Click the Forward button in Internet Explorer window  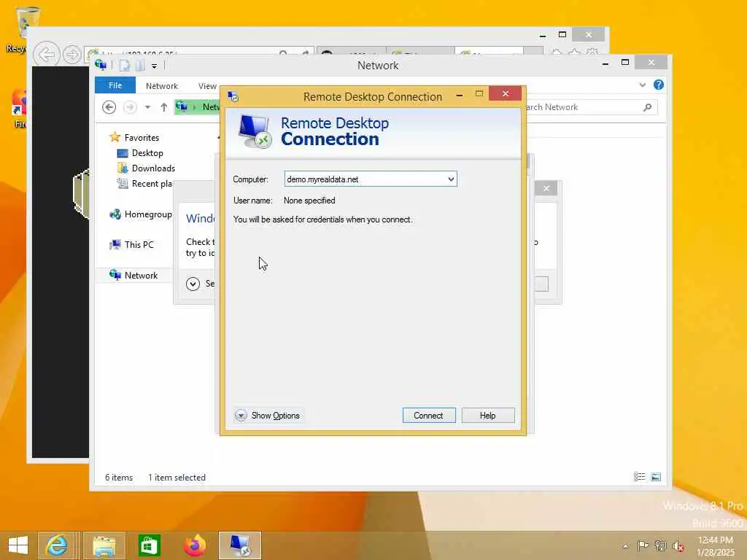click(72, 55)
